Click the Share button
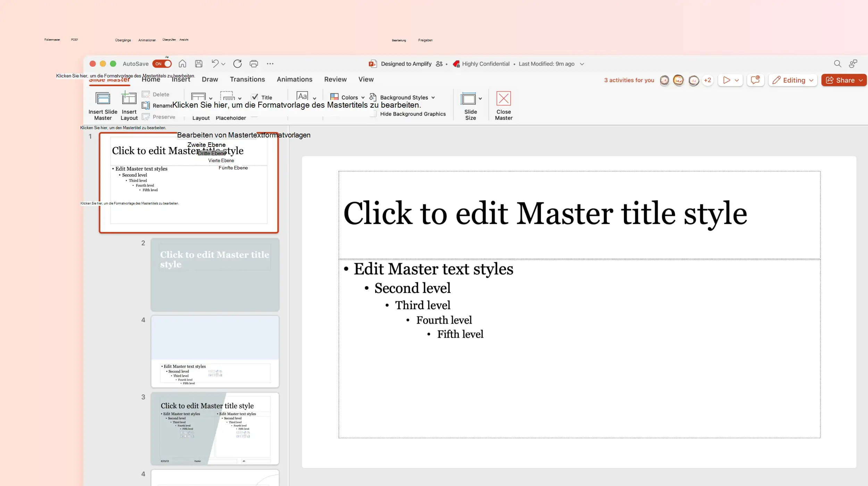Image resolution: width=868 pixels, height=486 pixels. click(x=844, y=80)
